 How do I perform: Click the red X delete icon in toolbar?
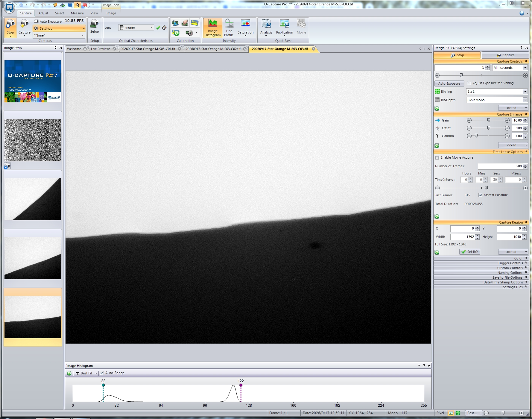click(85, 5)
